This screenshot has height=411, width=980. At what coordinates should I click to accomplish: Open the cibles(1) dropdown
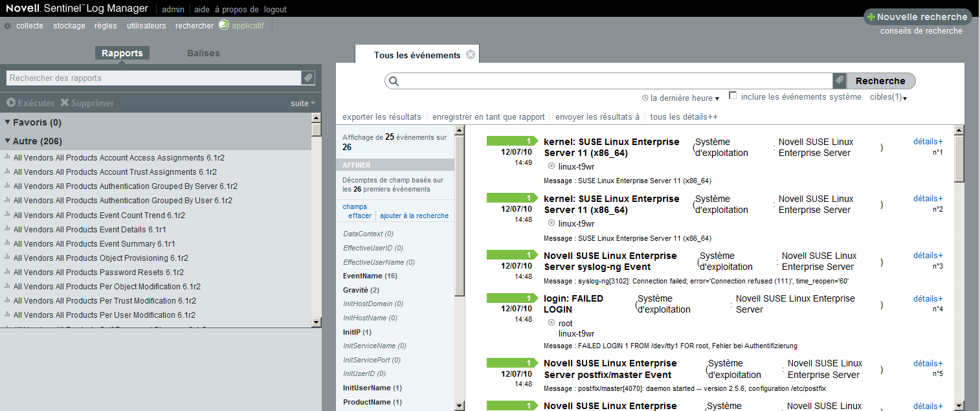(888, 97)
